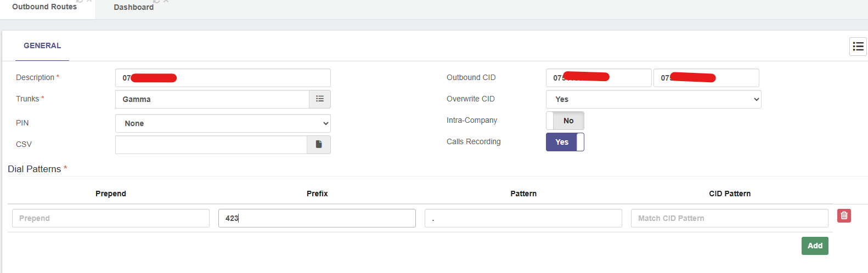The width and height of the screenshot is (868, 273).
Task: Toggle the Calls Recording switch
Action: click(565, 142)
